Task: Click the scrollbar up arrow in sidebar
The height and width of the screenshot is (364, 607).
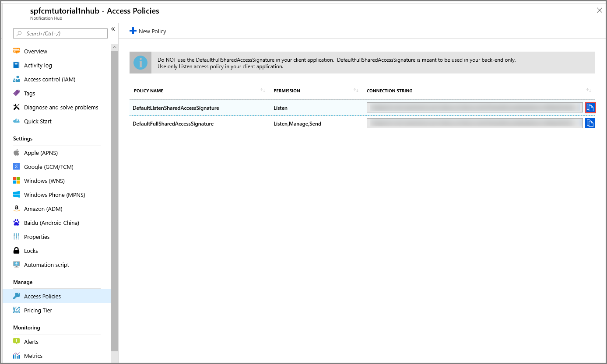Action: point(115,47)
